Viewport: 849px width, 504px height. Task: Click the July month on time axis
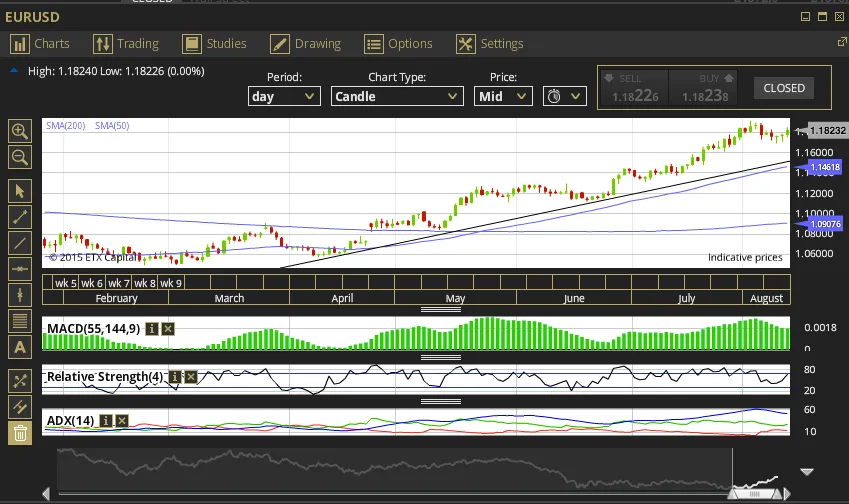click(x=687, y=298)
